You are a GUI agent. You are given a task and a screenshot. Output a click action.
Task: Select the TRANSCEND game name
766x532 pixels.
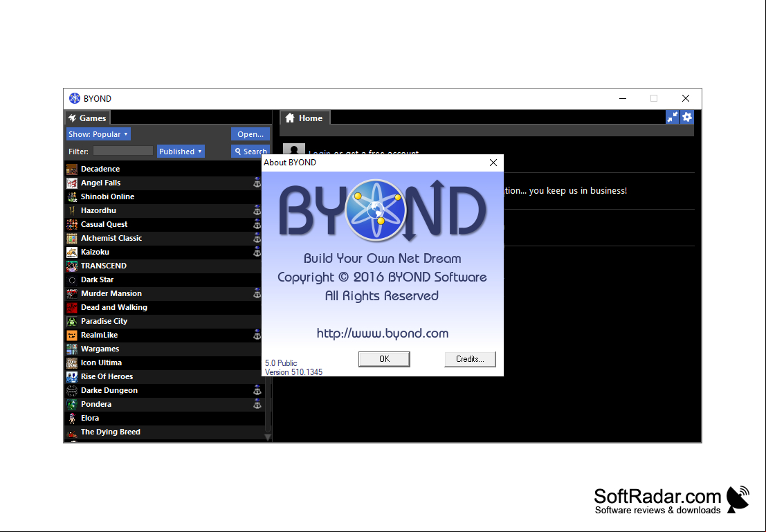104,266
